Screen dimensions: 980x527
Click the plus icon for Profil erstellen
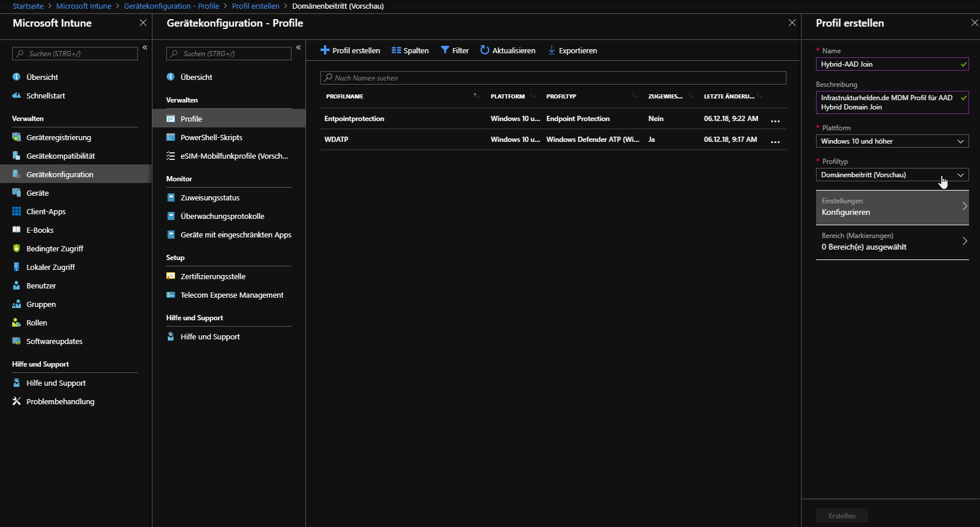(325, 50)
